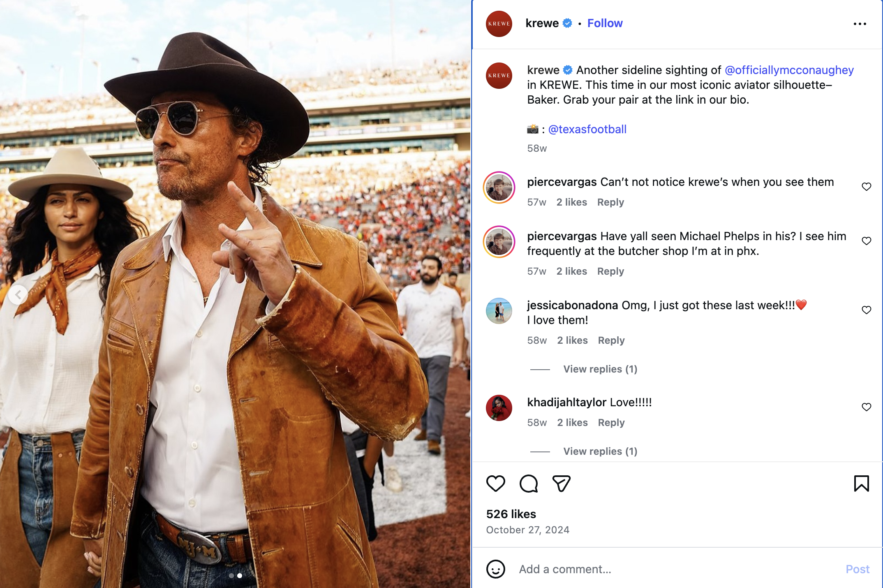Like khadijahltaylor's Love comment
The height and width of the screenshot is (588, 883).
click(x=866, y=407)
